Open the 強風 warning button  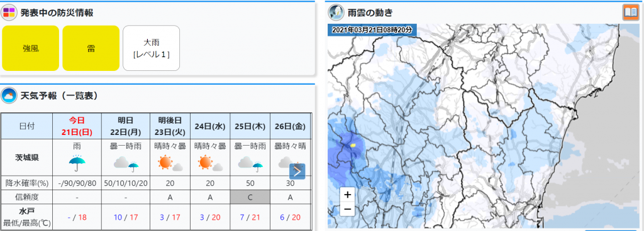click(30, 48)
